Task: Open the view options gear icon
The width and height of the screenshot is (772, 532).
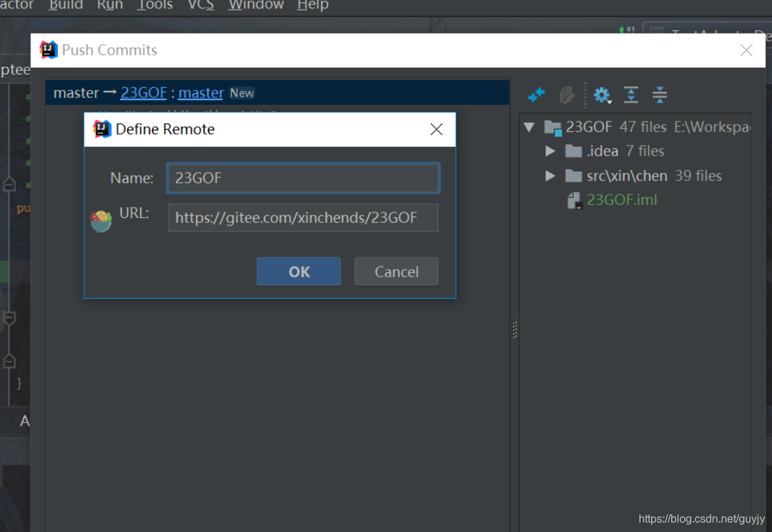Action: click(x=602, y=95)
